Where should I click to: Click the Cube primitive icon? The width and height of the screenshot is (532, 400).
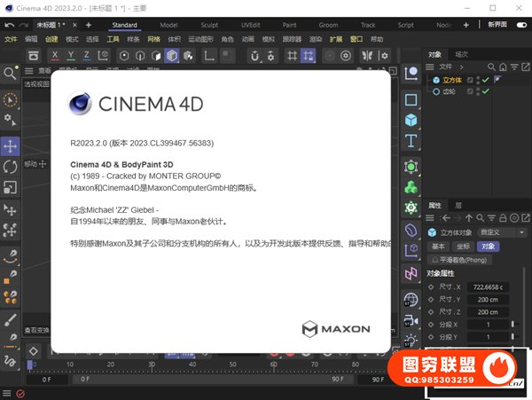(411, 120)
